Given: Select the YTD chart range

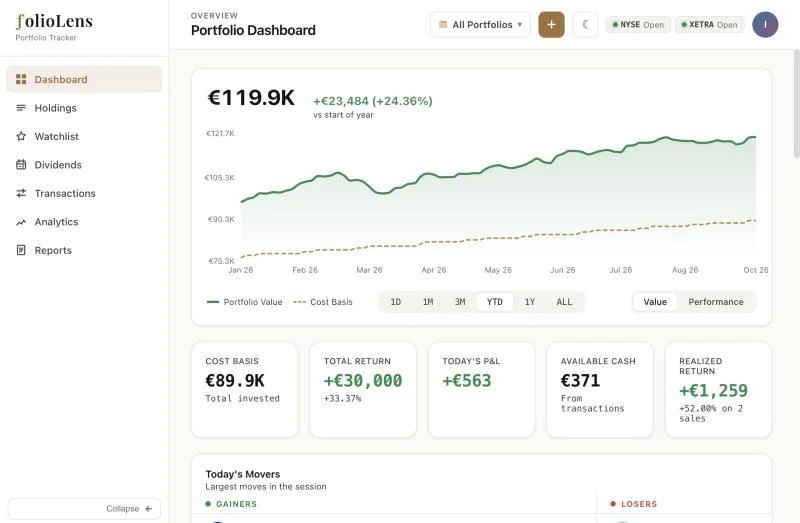Looking at the screenshot, I should 494,302.
